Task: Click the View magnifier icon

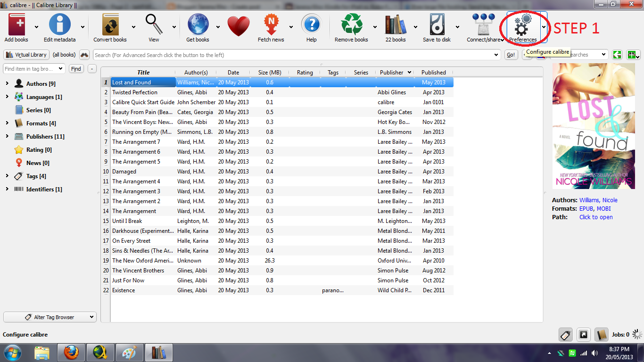Action: click(x=154, y=25)
